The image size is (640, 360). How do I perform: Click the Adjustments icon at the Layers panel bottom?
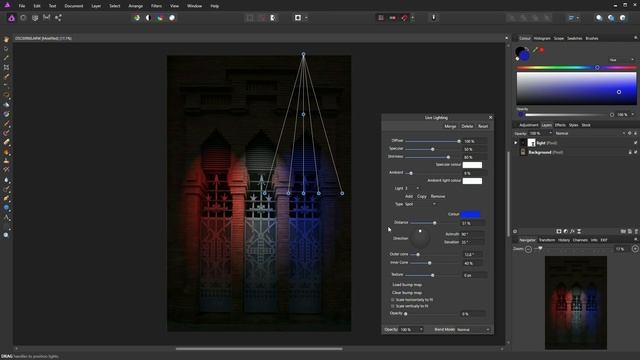coord(566,231)
